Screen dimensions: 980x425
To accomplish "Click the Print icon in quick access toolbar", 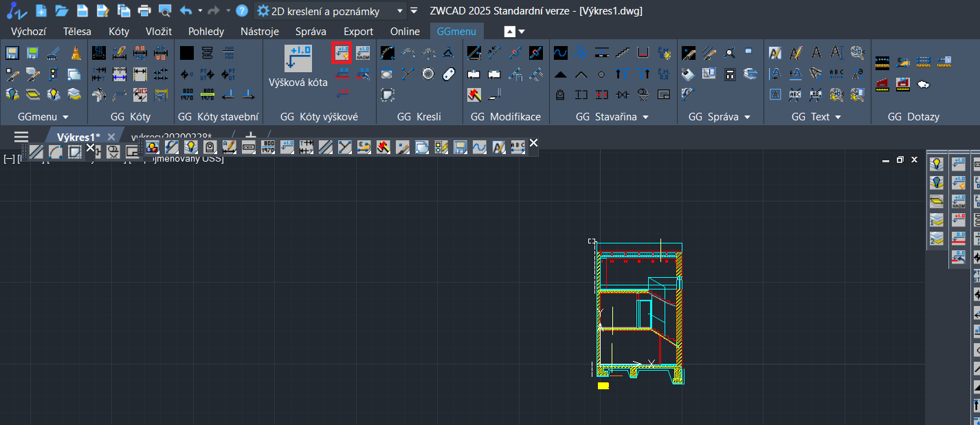I will click(144, 11).
